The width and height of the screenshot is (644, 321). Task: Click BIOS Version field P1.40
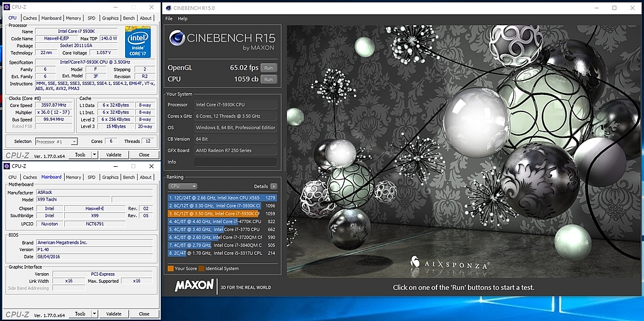coord(94,249)
